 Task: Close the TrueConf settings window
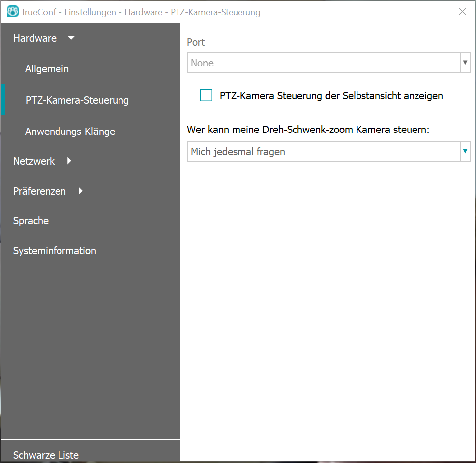pos(462,12)
